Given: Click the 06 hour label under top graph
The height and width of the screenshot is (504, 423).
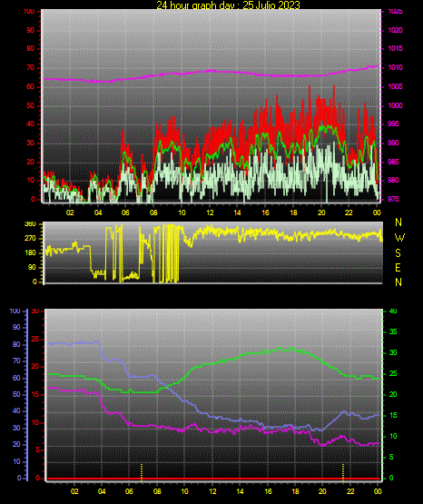Looking at the screenshot, I should coord(125,212).
